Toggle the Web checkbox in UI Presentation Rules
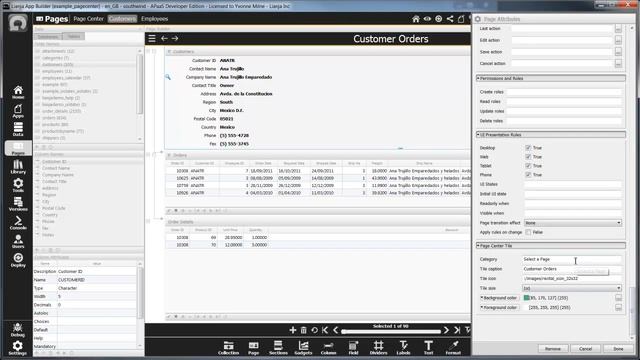 (x=528, y=157)
